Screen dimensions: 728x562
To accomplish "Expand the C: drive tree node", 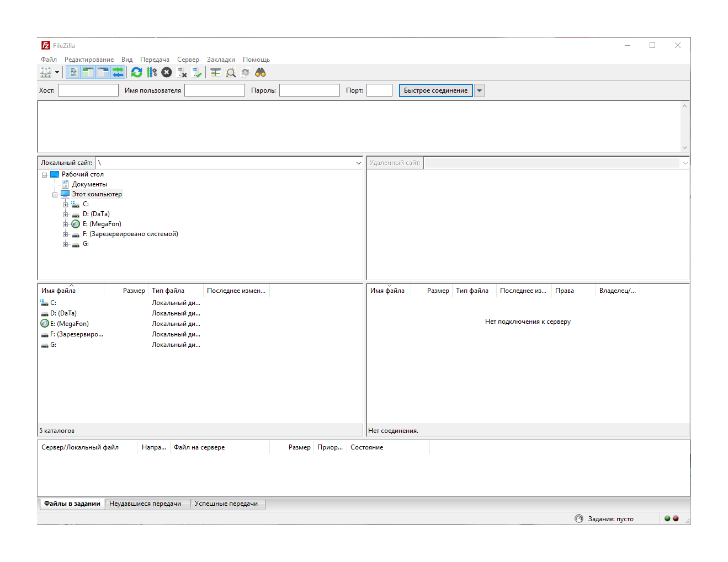I will click(x=65, y=205).
